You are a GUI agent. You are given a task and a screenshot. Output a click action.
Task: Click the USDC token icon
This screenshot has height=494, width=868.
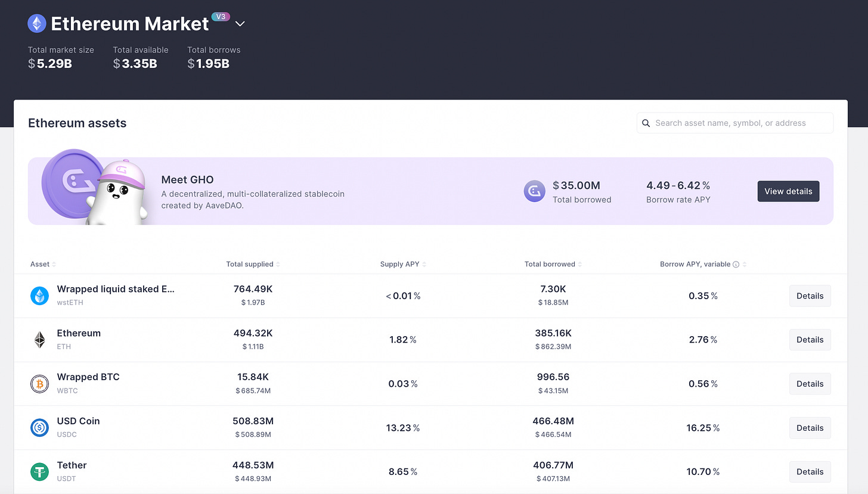point(39,427)
